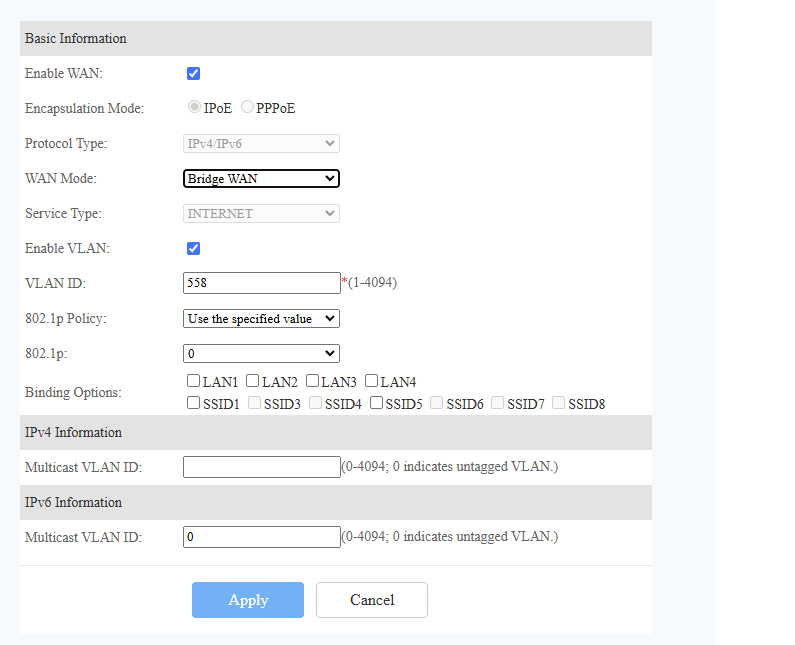Check the SSID5 binding checkbox
795x645 pixels.
376,403
